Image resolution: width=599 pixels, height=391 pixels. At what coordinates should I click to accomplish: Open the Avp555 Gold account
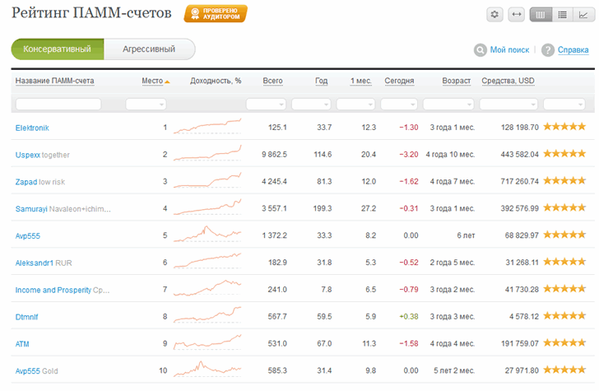37,371
